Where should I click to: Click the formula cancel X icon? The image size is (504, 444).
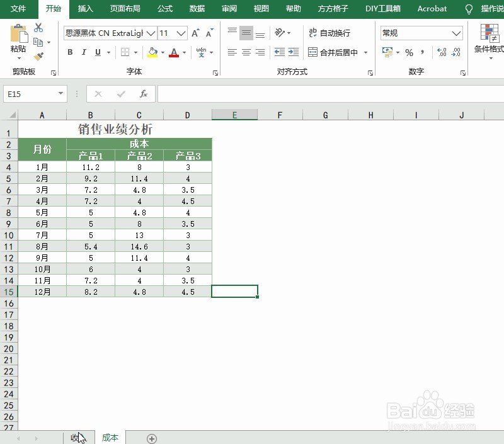98,94
